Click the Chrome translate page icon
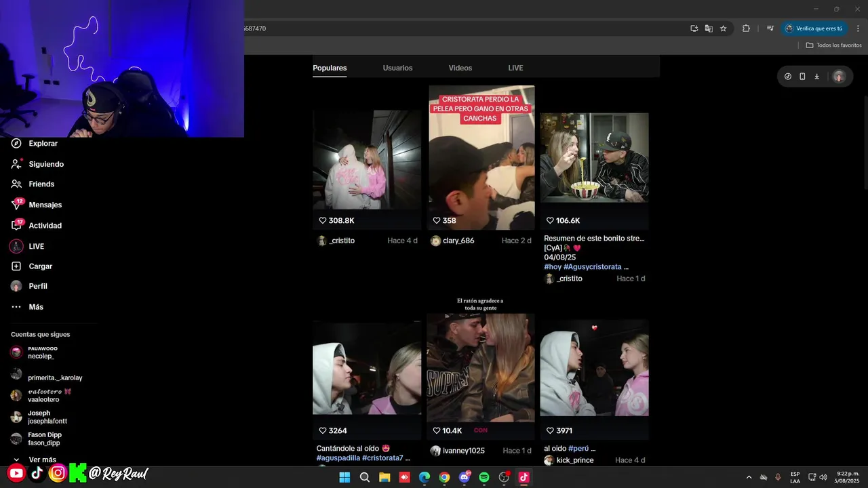The image size is (868, 488). coord(709,28)
